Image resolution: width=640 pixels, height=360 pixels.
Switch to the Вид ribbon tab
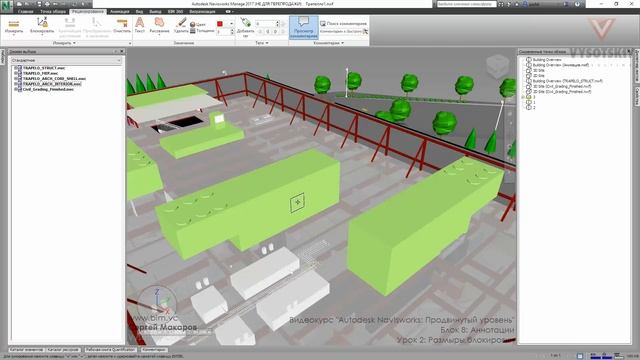tap(139, 11)
